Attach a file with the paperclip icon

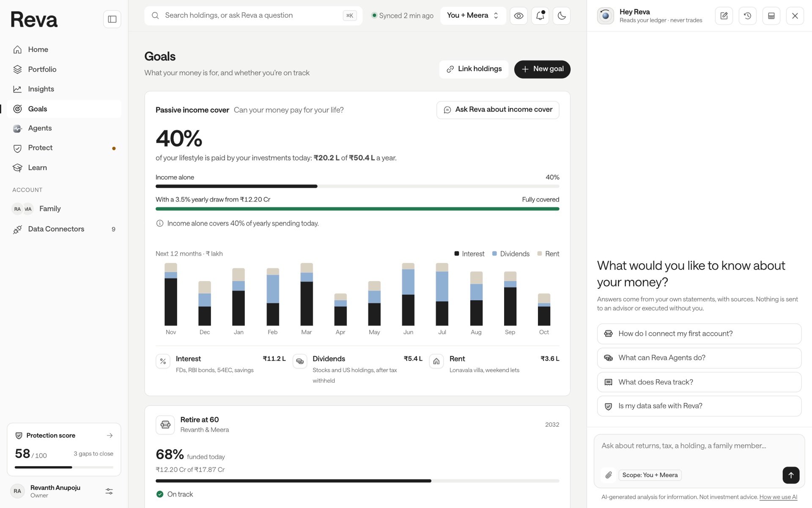pos(608,475)
